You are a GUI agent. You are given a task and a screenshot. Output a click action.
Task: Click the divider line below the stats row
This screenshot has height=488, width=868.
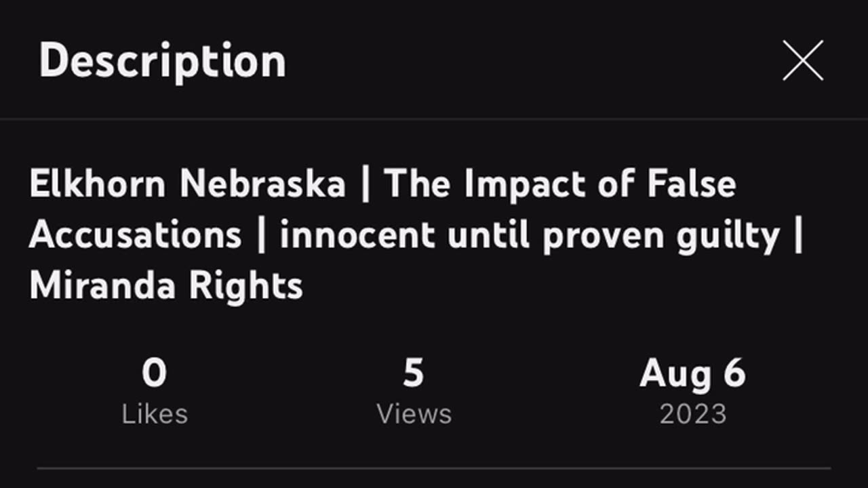click(x=434, y=468)
